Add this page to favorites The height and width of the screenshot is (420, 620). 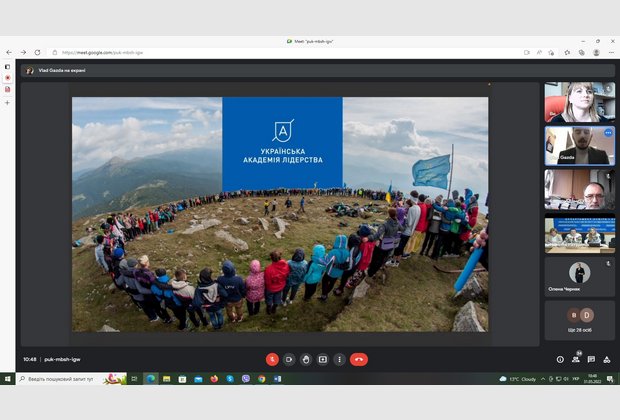[x=551, y=52]
